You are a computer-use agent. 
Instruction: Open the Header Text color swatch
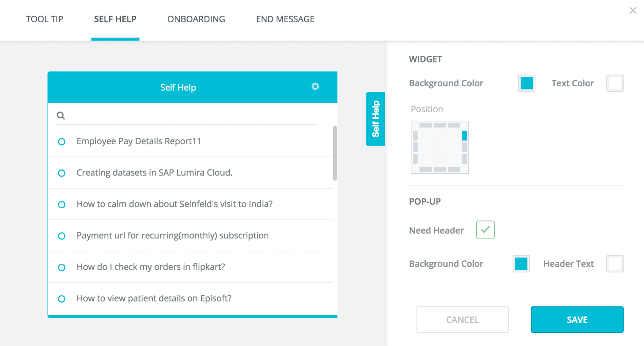tap(615, 264)
